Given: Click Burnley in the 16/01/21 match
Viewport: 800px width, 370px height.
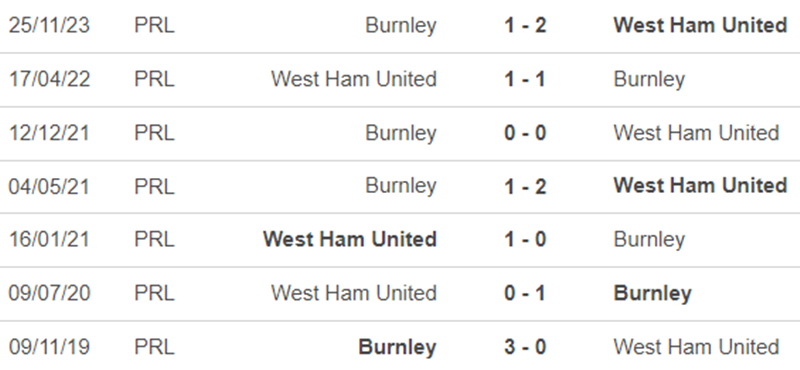Looking at the screenshot, I should 649,239.
